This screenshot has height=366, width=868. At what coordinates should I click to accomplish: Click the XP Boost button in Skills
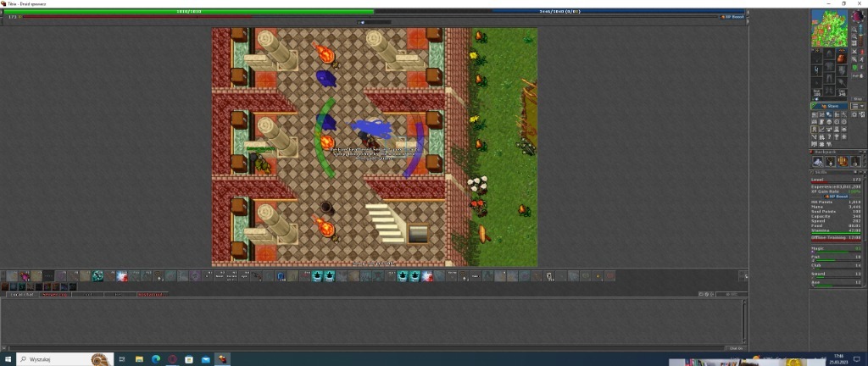[836, 197]
